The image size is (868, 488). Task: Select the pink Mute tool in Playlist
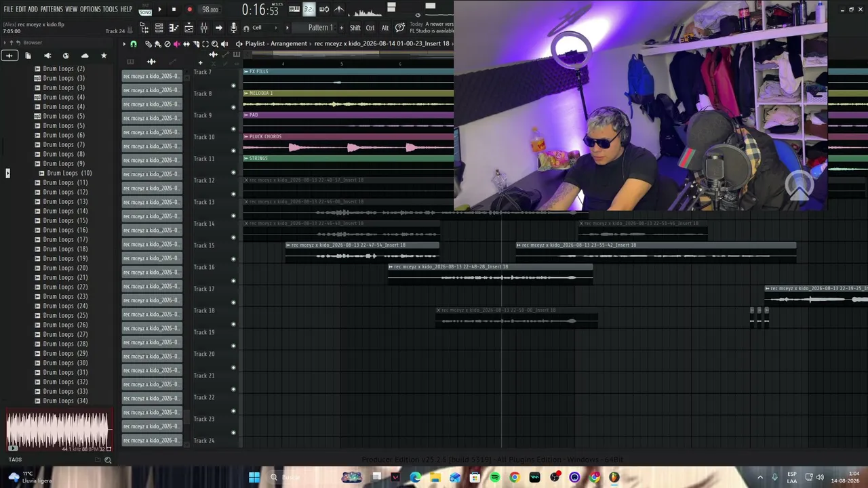click(x=177, y=44)
